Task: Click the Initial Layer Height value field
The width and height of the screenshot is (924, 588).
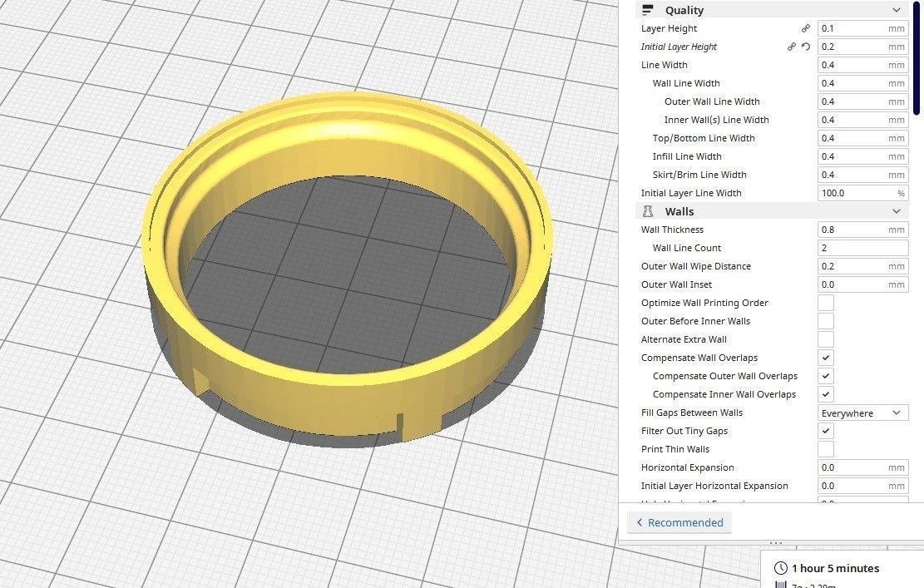Action: [862, 47]
